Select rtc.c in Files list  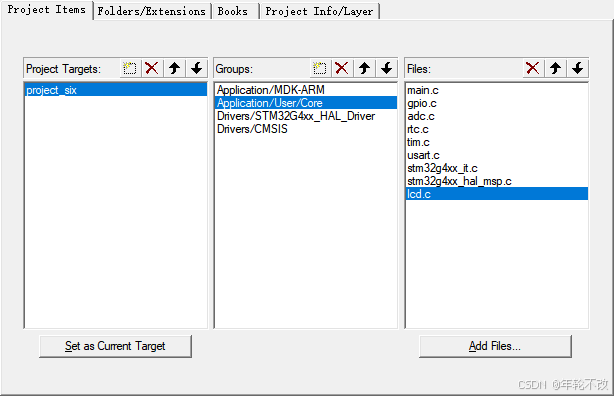(x=497, y=129)
